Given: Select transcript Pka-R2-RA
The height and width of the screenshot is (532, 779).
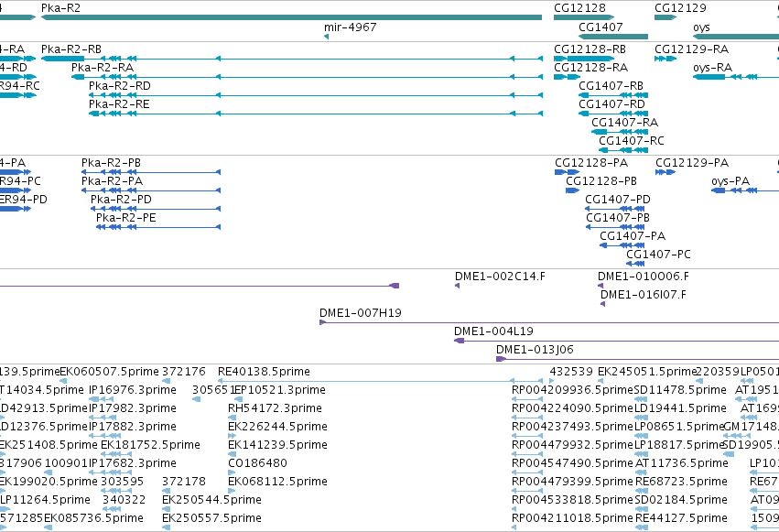Looking at the screenshot, I should [x=307, y=77].
